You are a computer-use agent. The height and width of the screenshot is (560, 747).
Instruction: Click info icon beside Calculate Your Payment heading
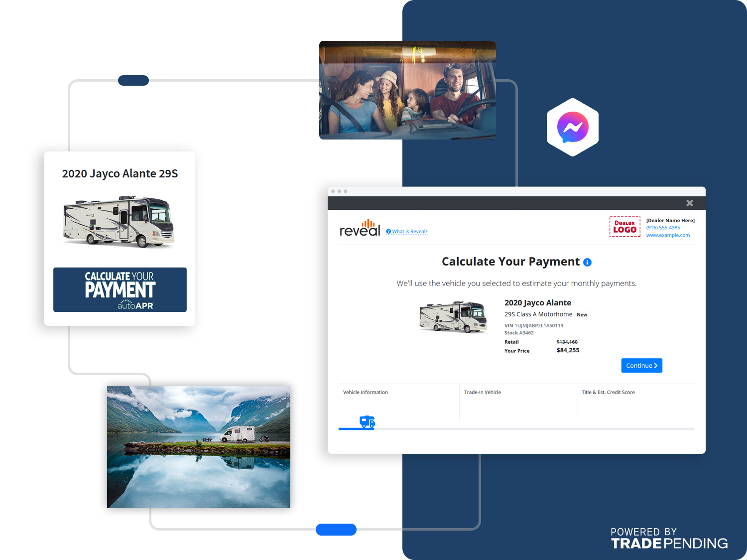[587, 263]
